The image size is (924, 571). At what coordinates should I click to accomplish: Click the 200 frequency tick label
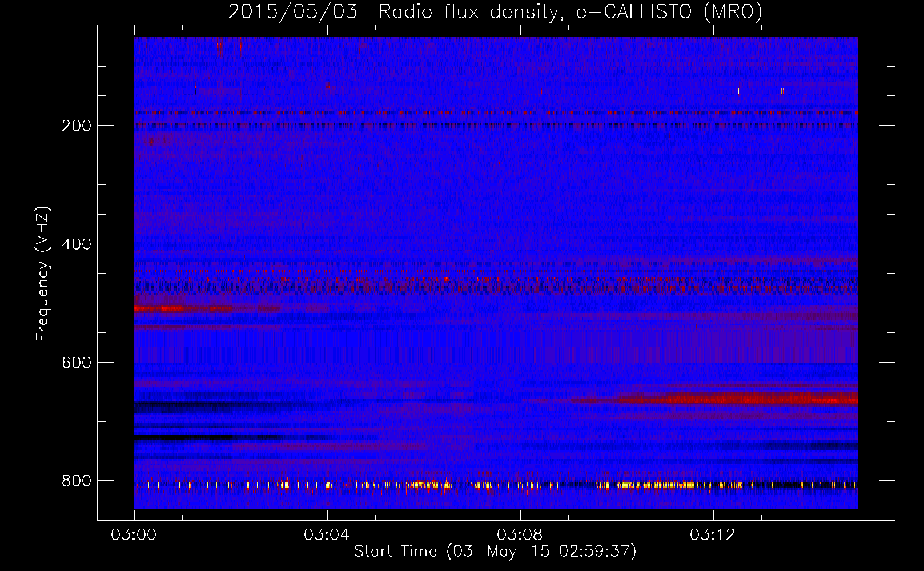point(77,126)
